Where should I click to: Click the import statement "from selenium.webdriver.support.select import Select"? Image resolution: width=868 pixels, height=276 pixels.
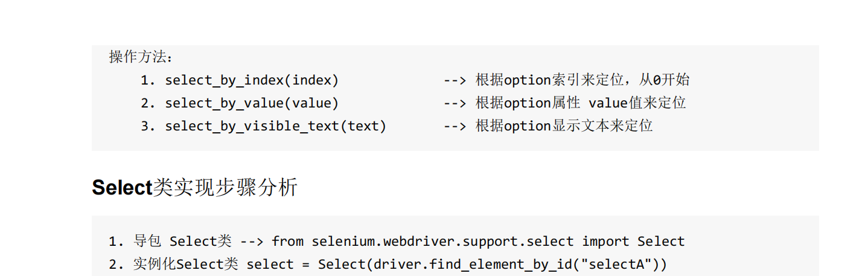click(x=478, y=242)
